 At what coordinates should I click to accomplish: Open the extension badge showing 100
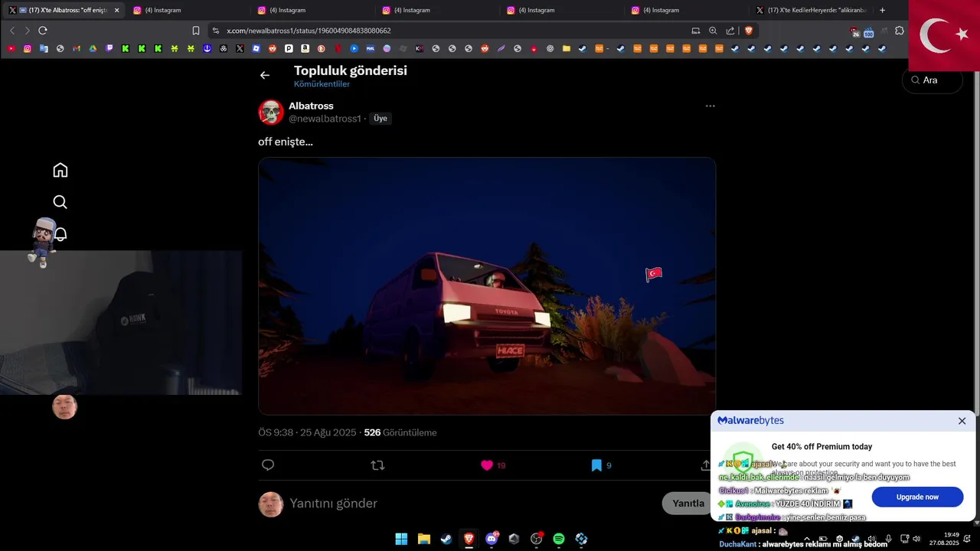[868, 32]
